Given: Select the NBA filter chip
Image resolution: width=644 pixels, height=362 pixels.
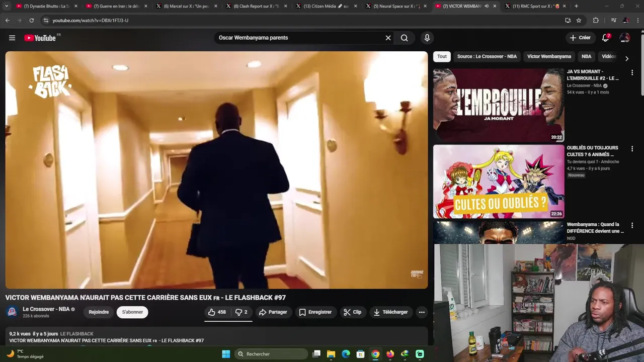Looking at the screenshot, I should pos(586,56).
